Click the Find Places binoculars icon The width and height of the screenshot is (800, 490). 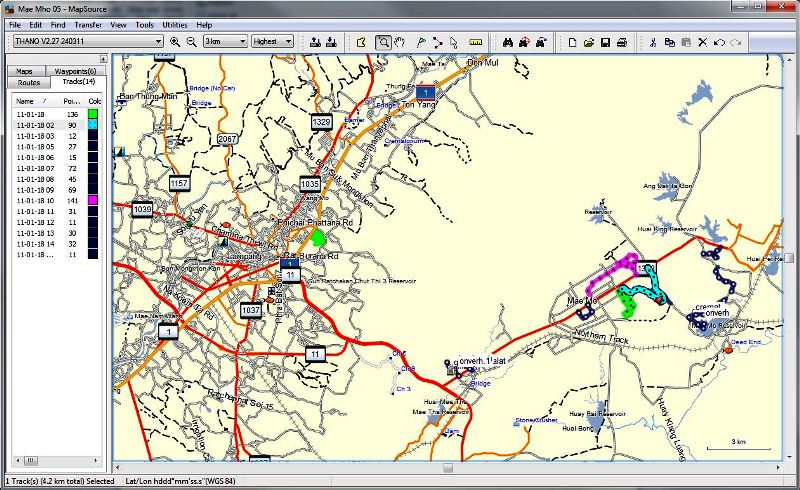pos(508,42)
